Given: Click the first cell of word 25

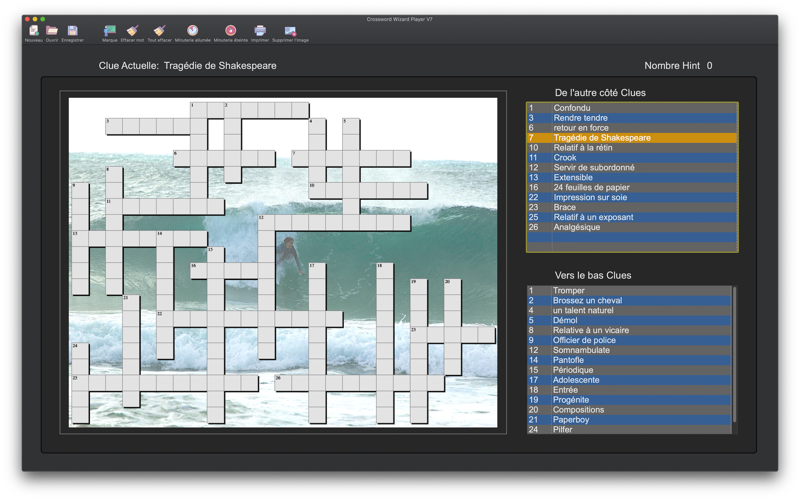Looking at the screenshot, I should pyautogui.click(x=80, y=383).
